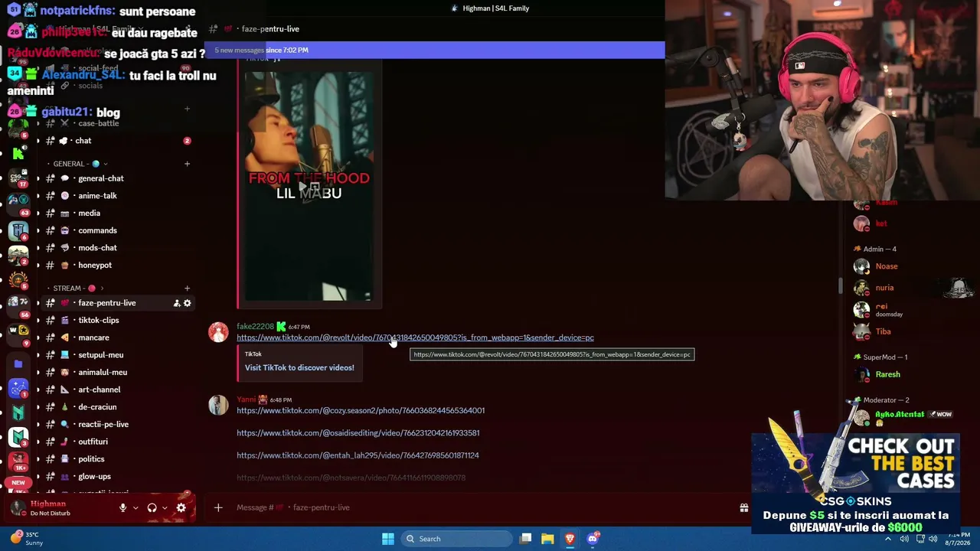Open the animalul-meu channel
980x551 pixels.
click(x=115, y=372)
